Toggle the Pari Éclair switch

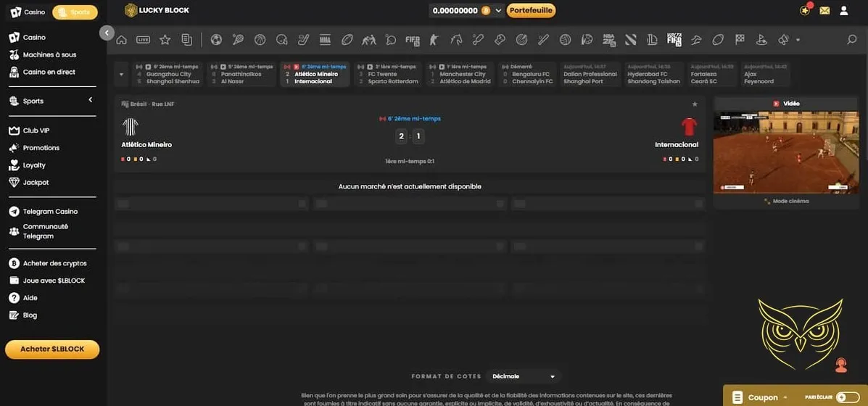tap(848, 397)
